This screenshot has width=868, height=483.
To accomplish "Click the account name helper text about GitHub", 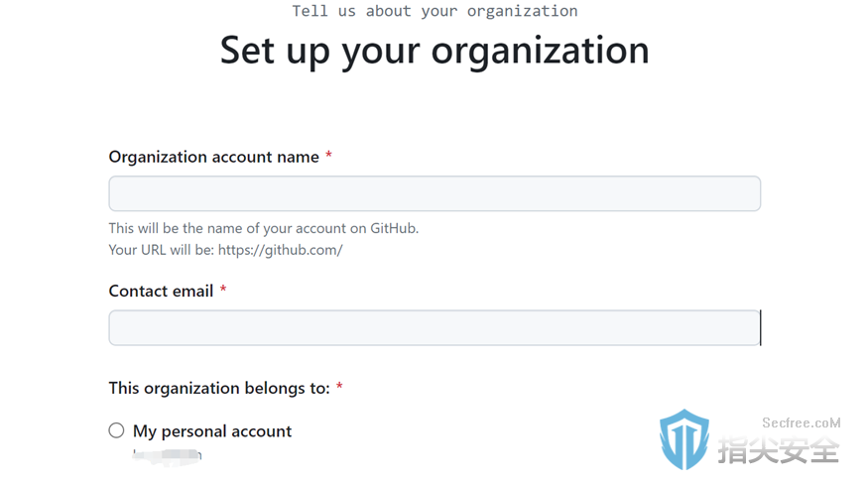I will coord(264,228).
